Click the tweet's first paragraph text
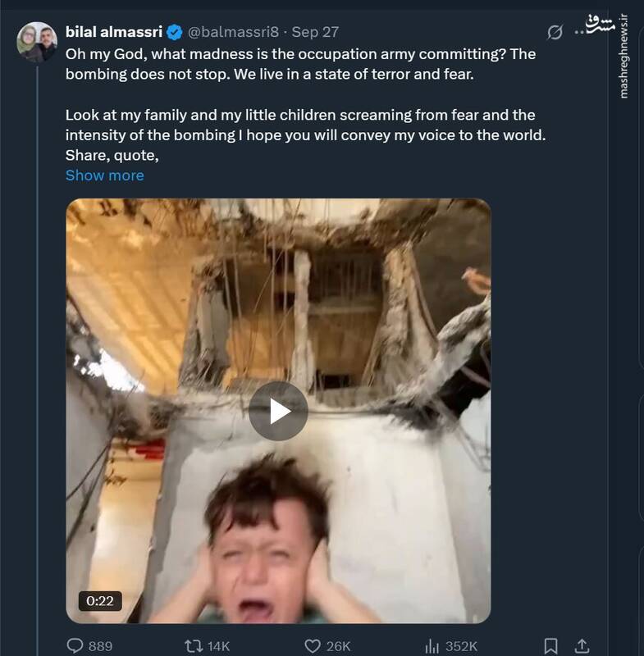This screenshot has height=656, width=644. tap(300, 64)
